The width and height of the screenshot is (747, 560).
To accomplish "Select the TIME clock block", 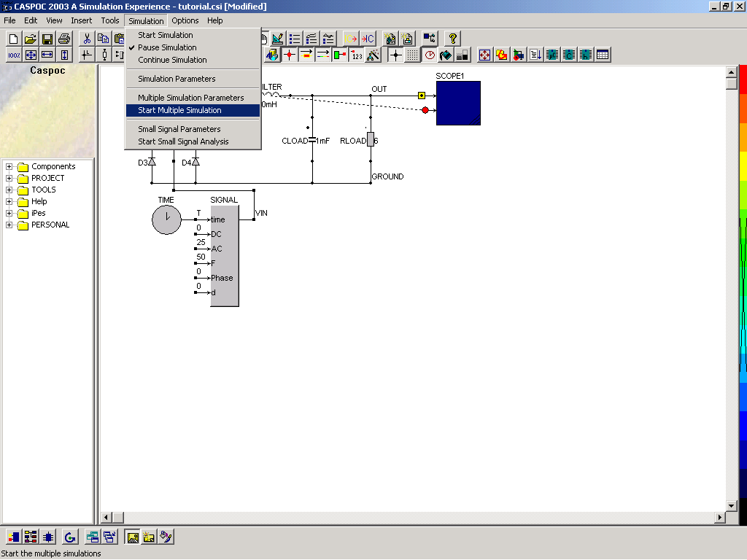I will point(166,219).
